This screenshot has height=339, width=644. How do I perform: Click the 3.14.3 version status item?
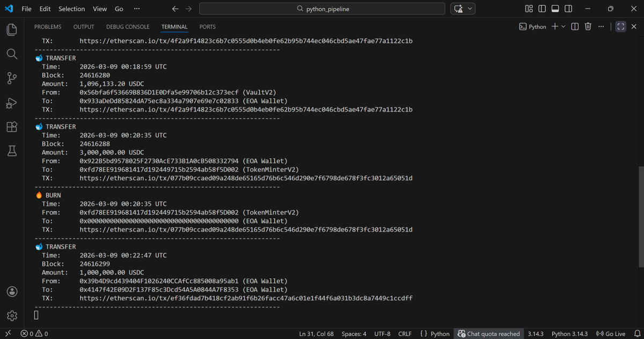536,334
